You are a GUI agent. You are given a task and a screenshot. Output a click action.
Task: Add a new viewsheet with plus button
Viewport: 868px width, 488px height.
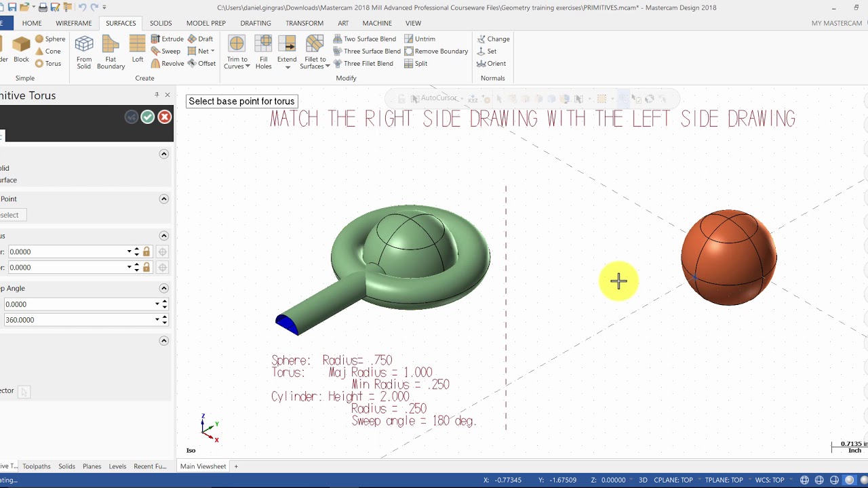coord(236,466)
